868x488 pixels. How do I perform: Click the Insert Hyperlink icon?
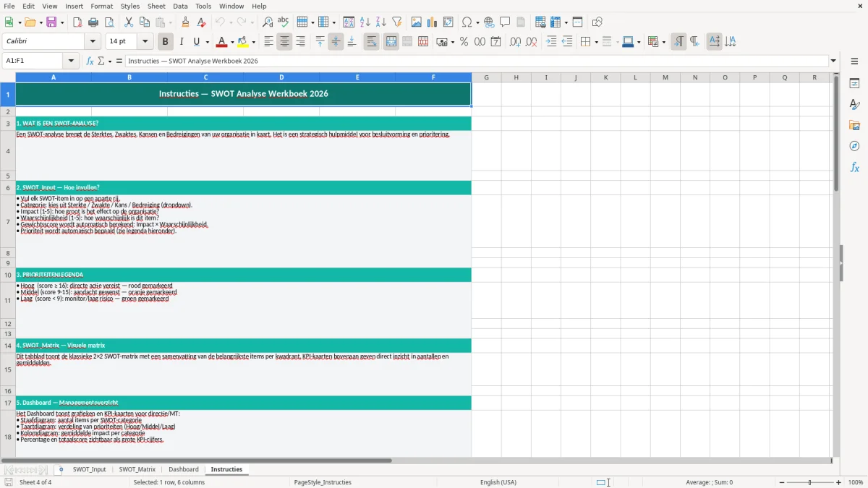pyautogui.click(x=489, y=22)
